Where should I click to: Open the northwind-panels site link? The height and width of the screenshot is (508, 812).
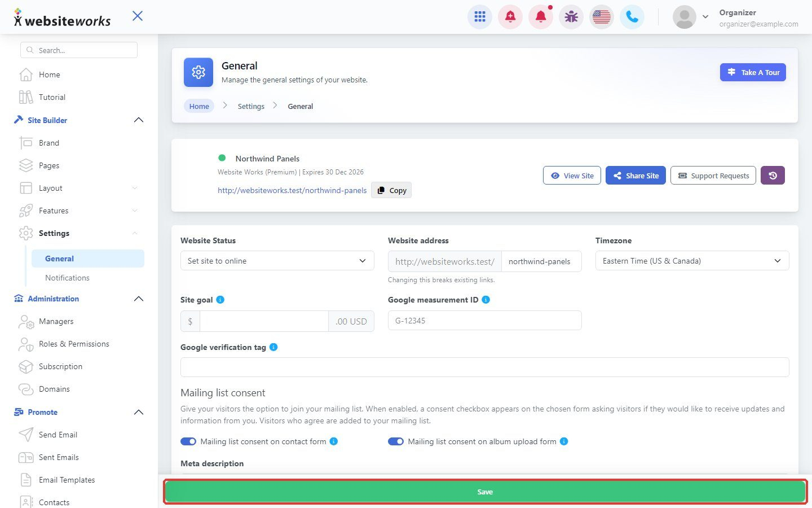[292, 190]
